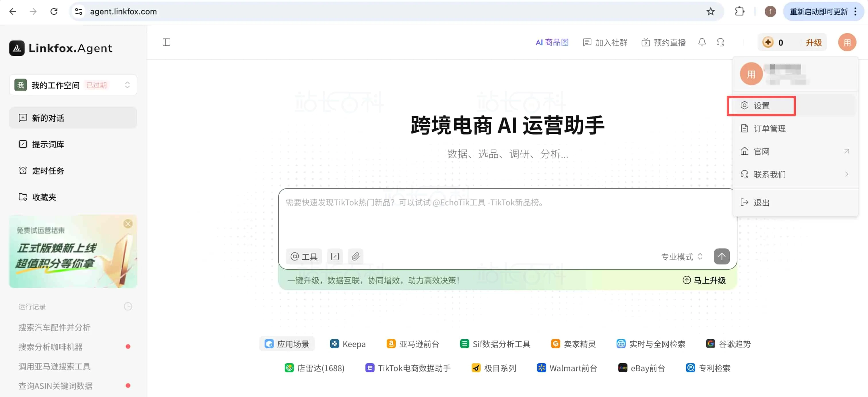This screenshot has height=397, width=868.
Task: Open notifications via the bell icon
Action: pos(702,42)
